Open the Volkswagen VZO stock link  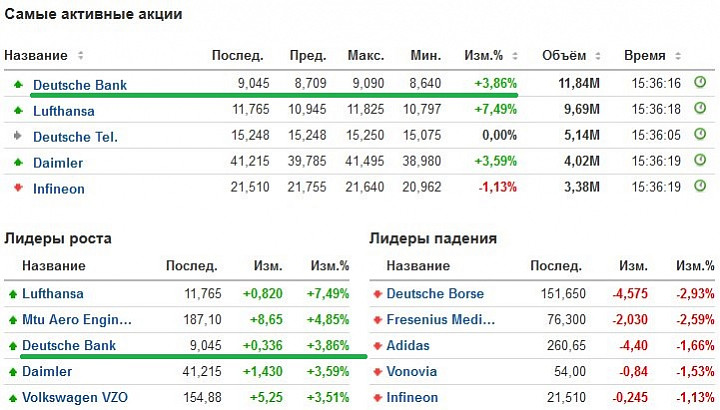(75, 397)
